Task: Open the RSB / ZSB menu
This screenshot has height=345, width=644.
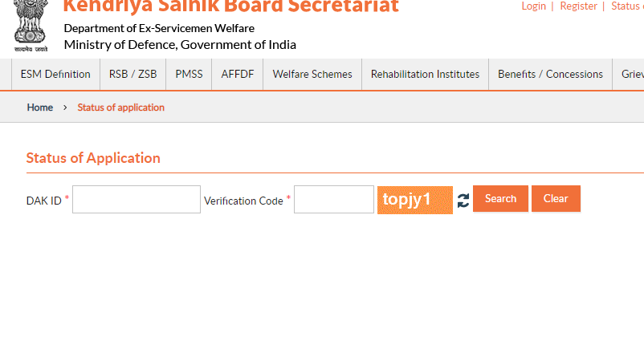Action: point(132,75)
